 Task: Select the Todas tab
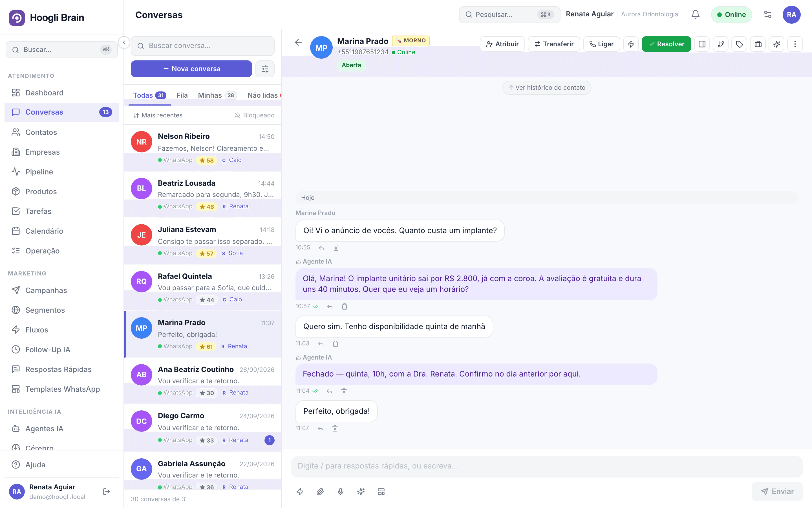coord(150,95)
